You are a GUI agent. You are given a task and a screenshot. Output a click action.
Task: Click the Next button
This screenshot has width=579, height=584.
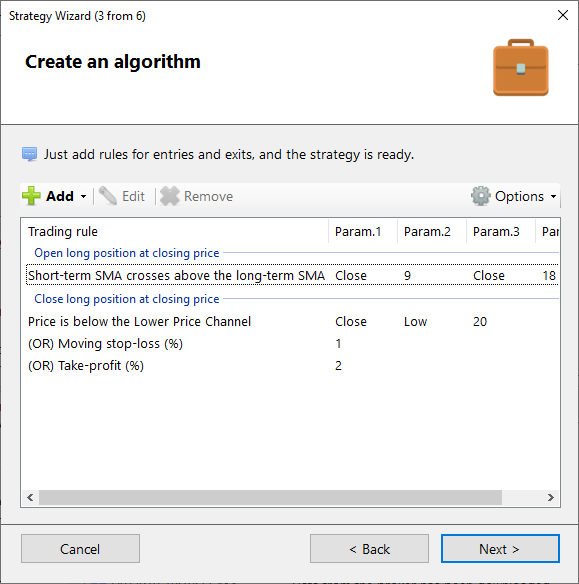click(x=500, y=549)
